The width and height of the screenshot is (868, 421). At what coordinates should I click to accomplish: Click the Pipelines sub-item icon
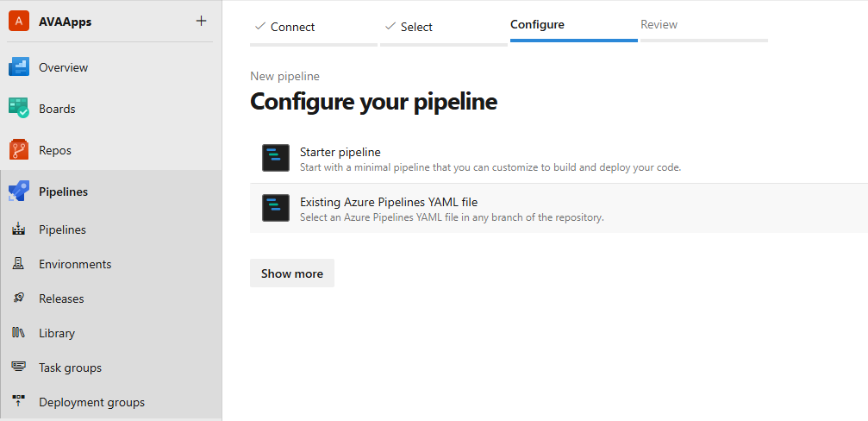pos(19,229)
